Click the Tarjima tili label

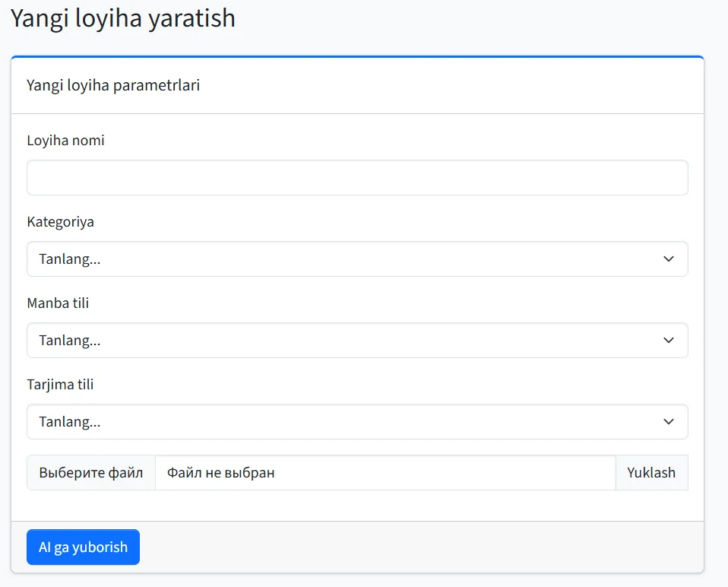tap(60, 385)
